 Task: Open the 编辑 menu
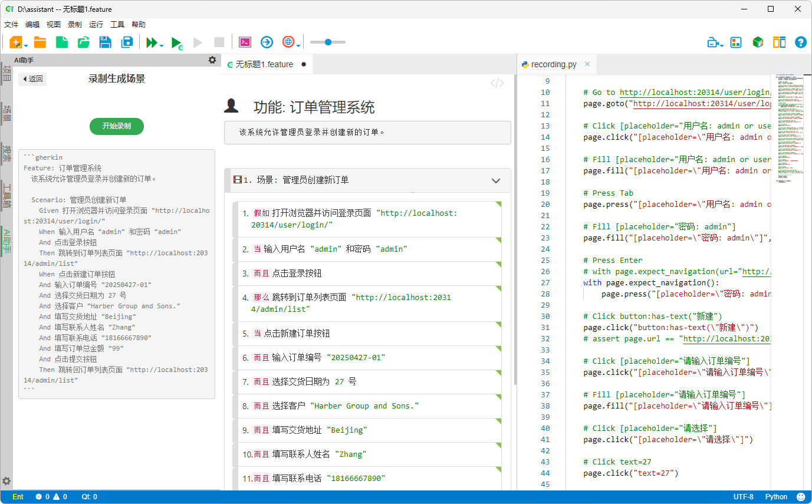pyautogui.click(x=32, y=25)
